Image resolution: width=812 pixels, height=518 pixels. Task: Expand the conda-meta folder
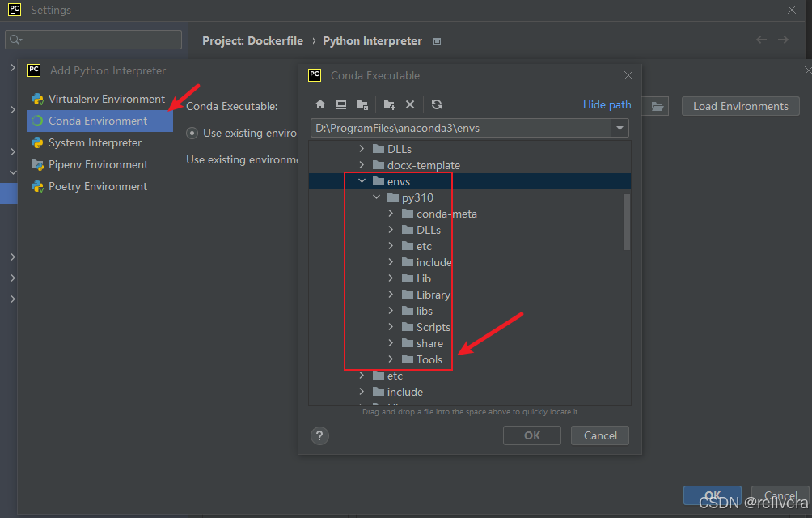(x=391, y=214)
